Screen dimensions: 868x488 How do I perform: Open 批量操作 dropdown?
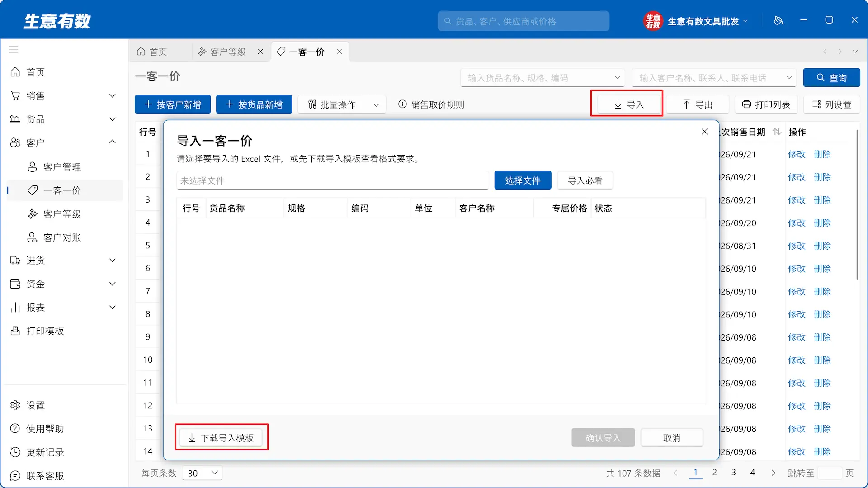click(342, 104)
